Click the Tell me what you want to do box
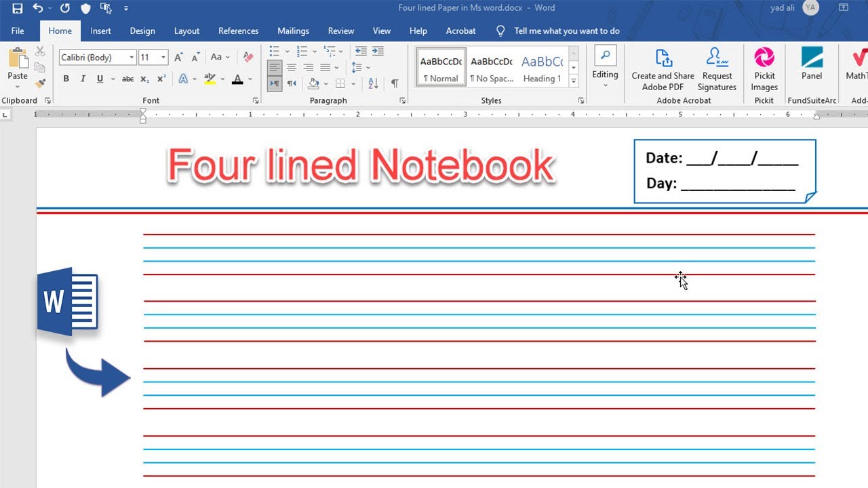This screenshot has height=488, width=868. pyautogui.click(x=567, y=30)
